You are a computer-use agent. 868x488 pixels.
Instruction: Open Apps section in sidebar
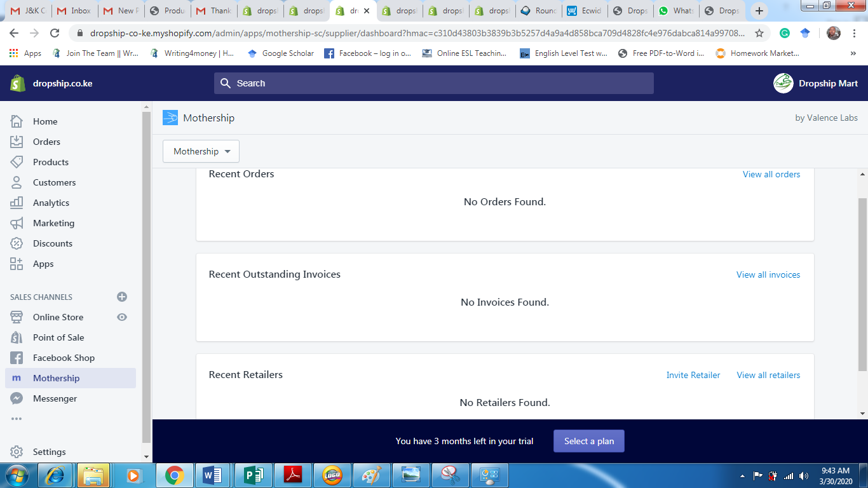(x=43, y=264)
